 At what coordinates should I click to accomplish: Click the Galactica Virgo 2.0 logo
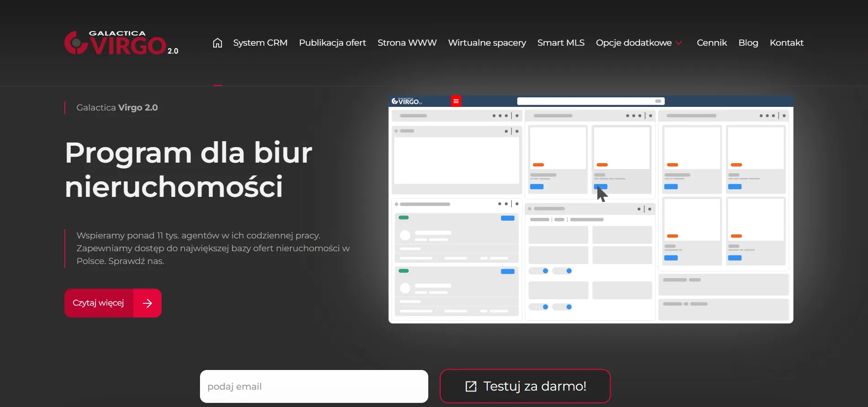tap(121, 43)
